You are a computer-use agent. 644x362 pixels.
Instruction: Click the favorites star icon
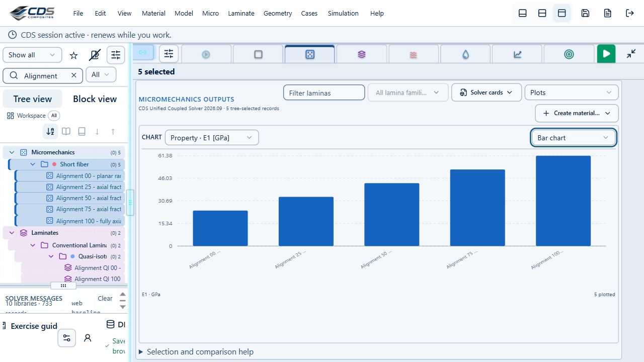(73, 55)
